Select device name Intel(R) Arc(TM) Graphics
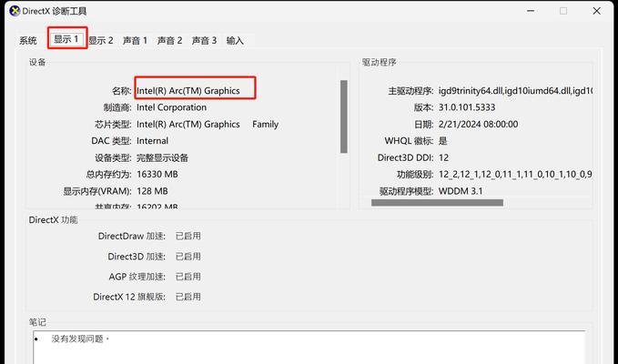Image resolution: width=618 pixels, height=364 pixels. [x=188, y=91]
